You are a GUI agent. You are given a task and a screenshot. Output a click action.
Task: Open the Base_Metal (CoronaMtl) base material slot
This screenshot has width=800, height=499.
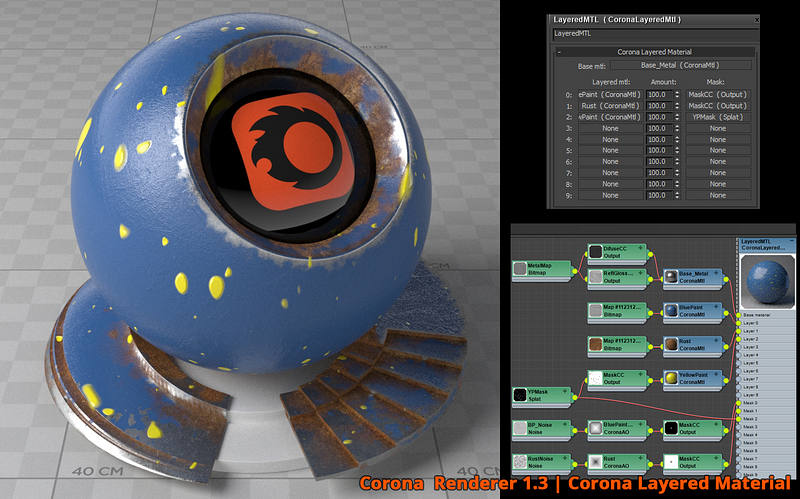pyautogui.click(x=681, y=66)
